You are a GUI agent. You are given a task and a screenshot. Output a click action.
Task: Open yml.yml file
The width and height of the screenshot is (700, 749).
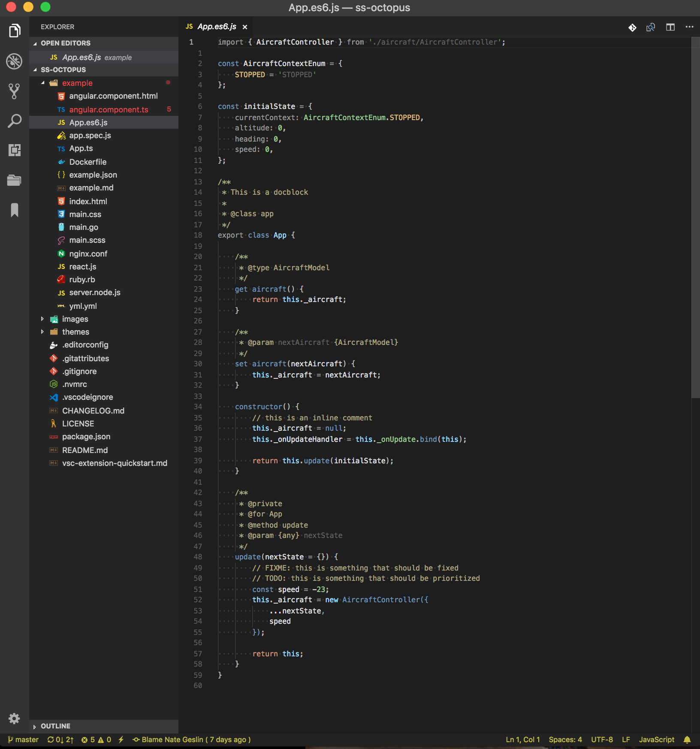(x=104, y=306)
